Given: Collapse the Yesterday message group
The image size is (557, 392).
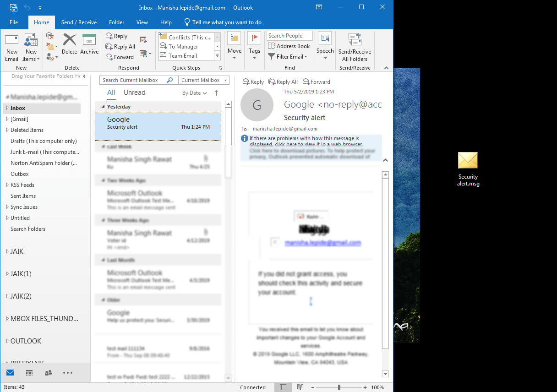Looking at the screenshot, I should tap(104, 107).
